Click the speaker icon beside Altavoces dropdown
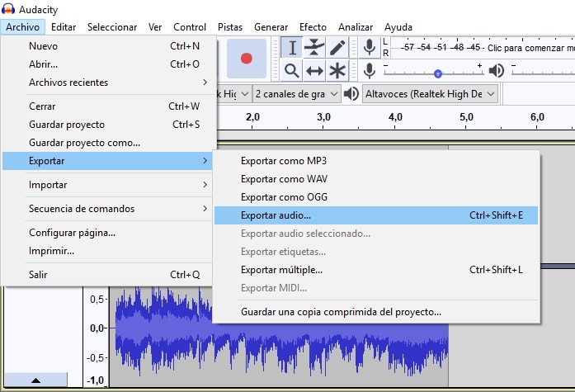Screen dimensions: 575x392 pos(351,94)
